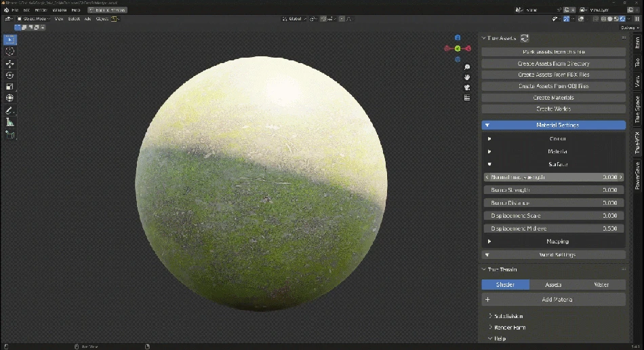The height and width of the screenshot is (350, 644).
Task: Open the Window menu in the menu bar
Action: 60,10
